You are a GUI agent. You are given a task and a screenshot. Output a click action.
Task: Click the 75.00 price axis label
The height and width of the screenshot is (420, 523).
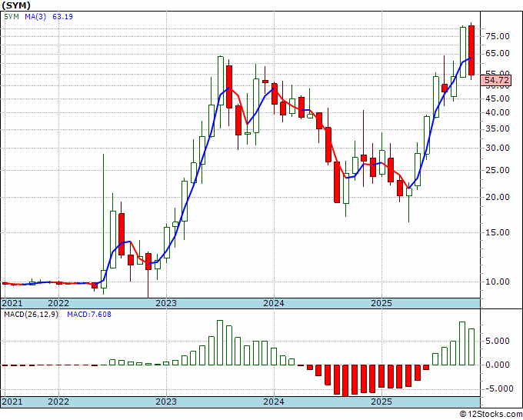498,36
